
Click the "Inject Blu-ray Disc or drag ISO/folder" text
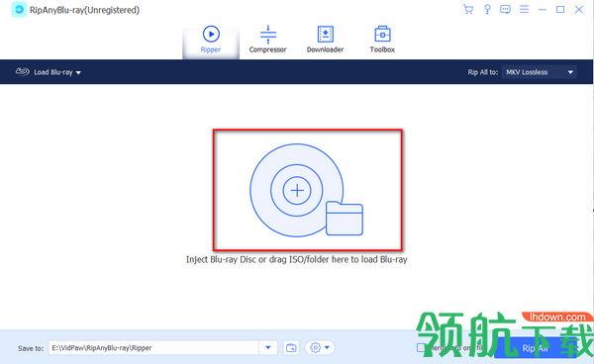click(297, 259)
